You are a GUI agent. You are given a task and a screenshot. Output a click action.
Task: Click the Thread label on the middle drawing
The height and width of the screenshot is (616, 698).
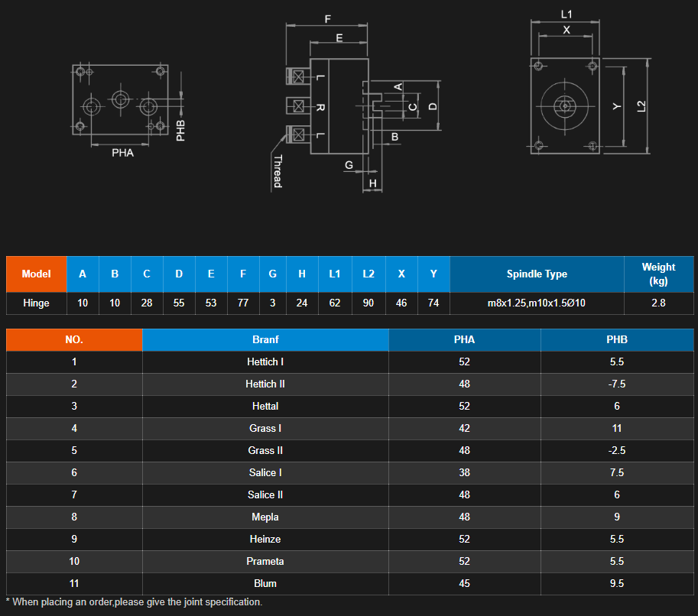[278, 171]
